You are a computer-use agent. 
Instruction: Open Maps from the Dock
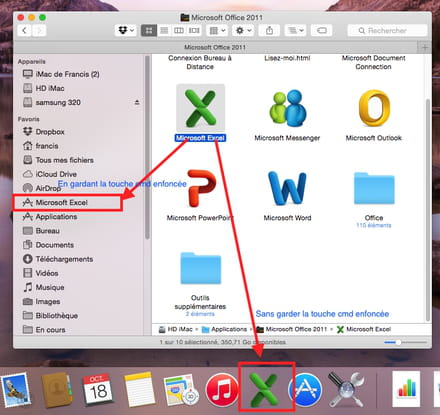click(x=181, y=390)
